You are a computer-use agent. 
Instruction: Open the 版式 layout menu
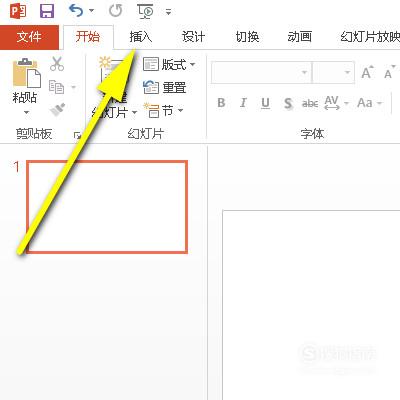(x=169, y=64)
